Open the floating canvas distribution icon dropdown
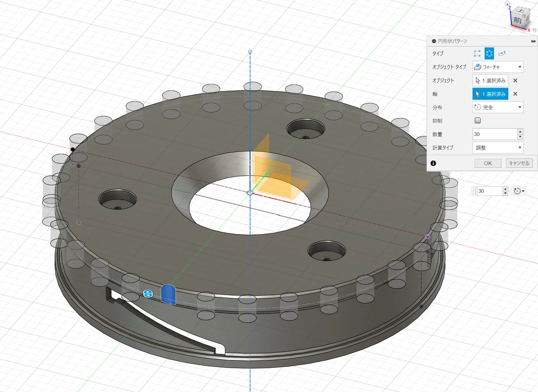This screenshot has width=538, height=392. click(520, 191)
